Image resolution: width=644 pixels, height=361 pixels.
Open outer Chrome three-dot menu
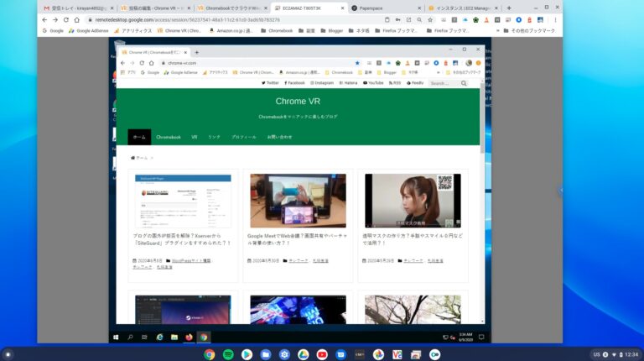[x=555, y=20]
